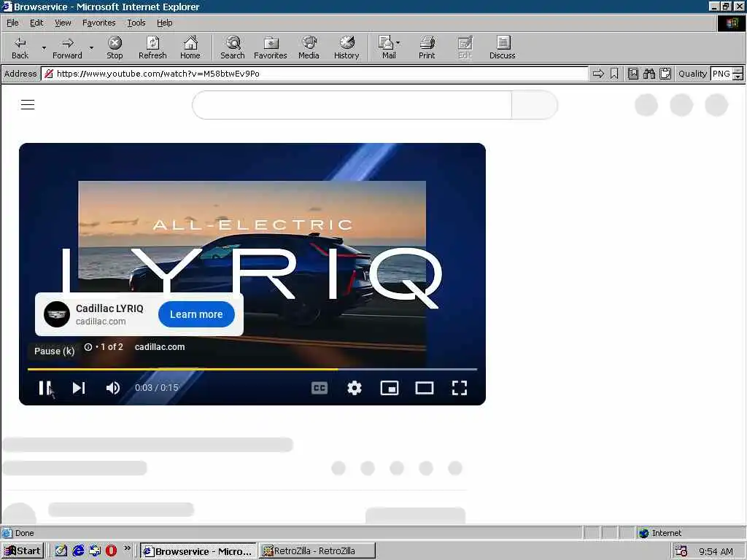Launch Opera from quick launch
This screenshot has height=560, width=747.
[x=112, y=551]
